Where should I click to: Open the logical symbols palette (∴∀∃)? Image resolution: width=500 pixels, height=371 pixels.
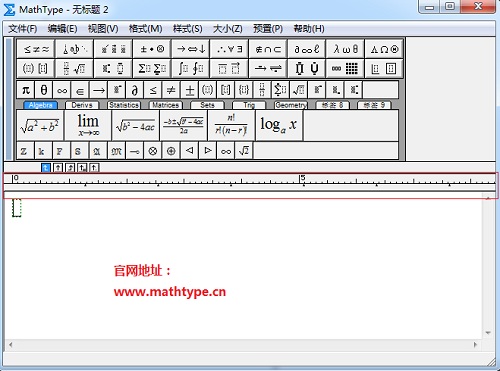[x=229, y=49]
